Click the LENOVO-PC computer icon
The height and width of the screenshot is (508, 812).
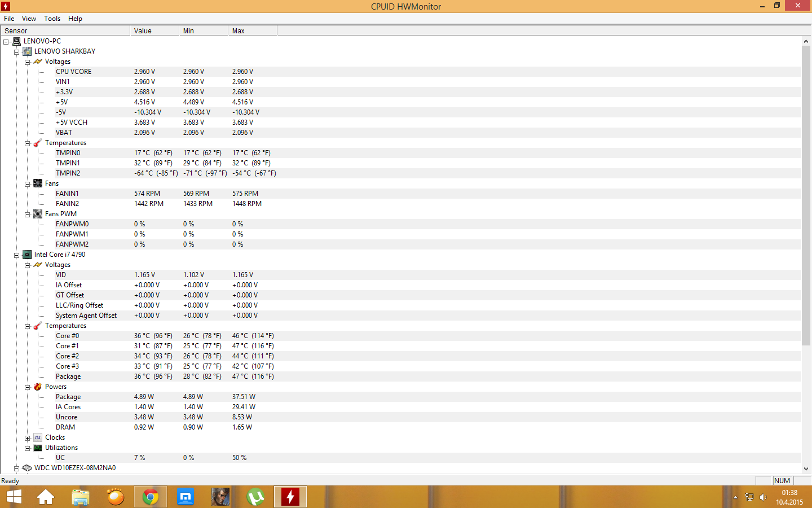pyautogui.click(x=17, y=41)
